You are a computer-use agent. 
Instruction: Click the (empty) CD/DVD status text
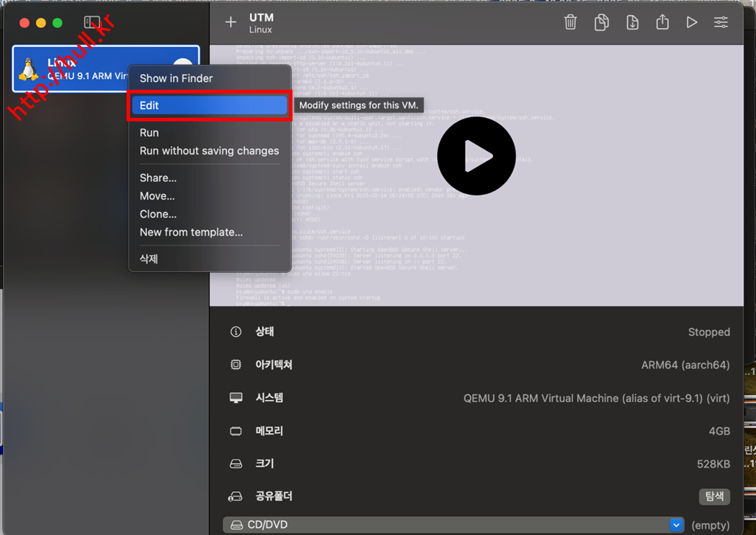tap(710, 526)
